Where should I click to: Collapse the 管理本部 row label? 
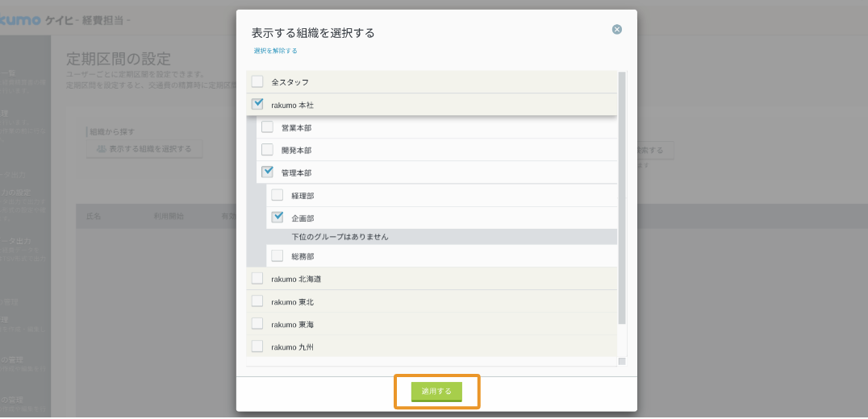tap(296, 173)
